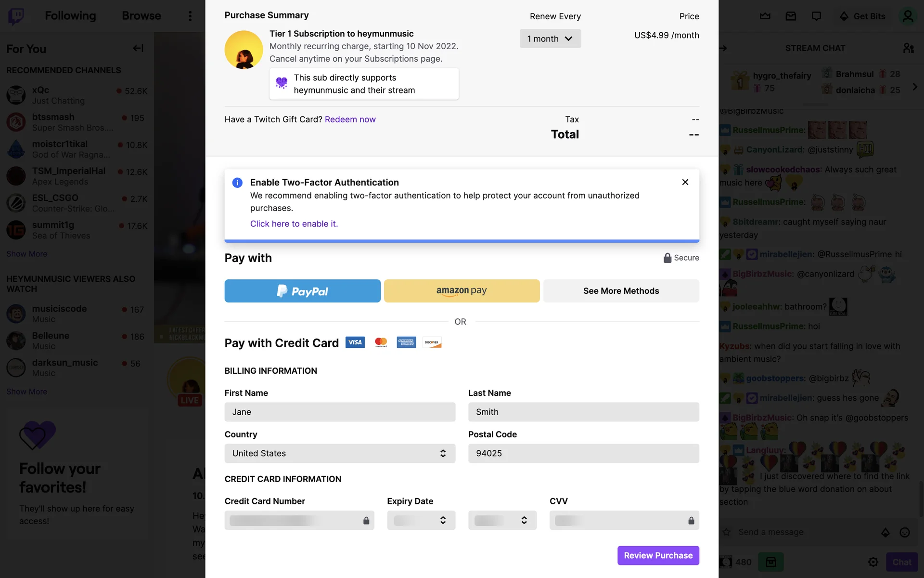Open the emote picker smiley icon
The image size is (924, 578).
905,532
